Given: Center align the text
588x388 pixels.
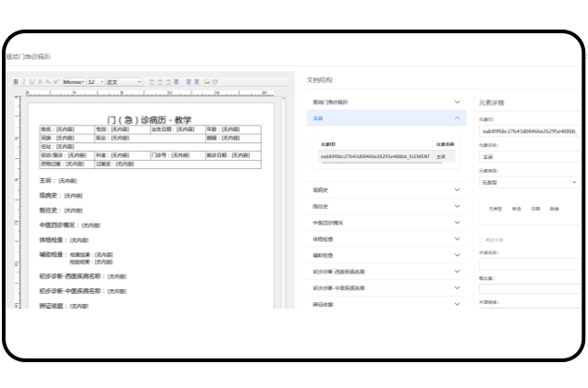Looking at the screenshot, I should tap(160, 81).
